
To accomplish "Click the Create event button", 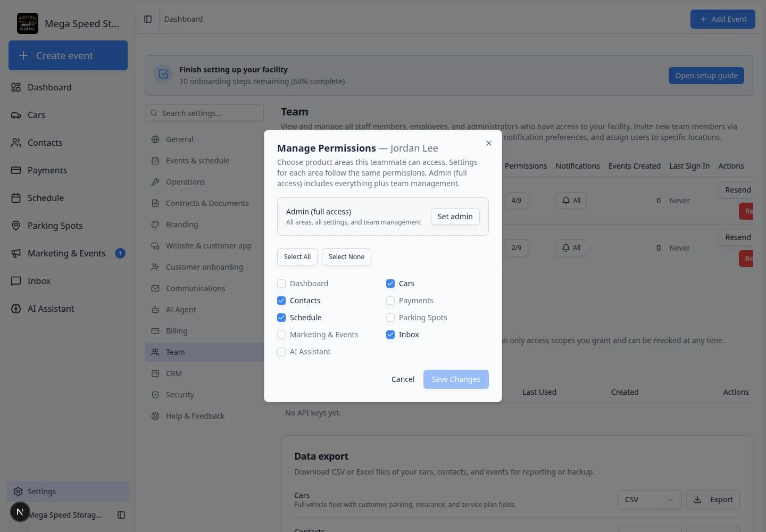I will [68, 55].
